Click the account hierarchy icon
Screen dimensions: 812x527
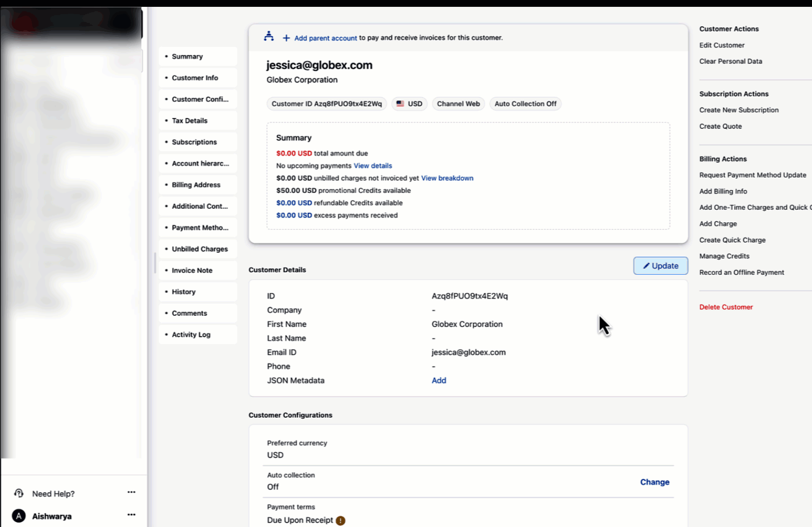[269, 37]
